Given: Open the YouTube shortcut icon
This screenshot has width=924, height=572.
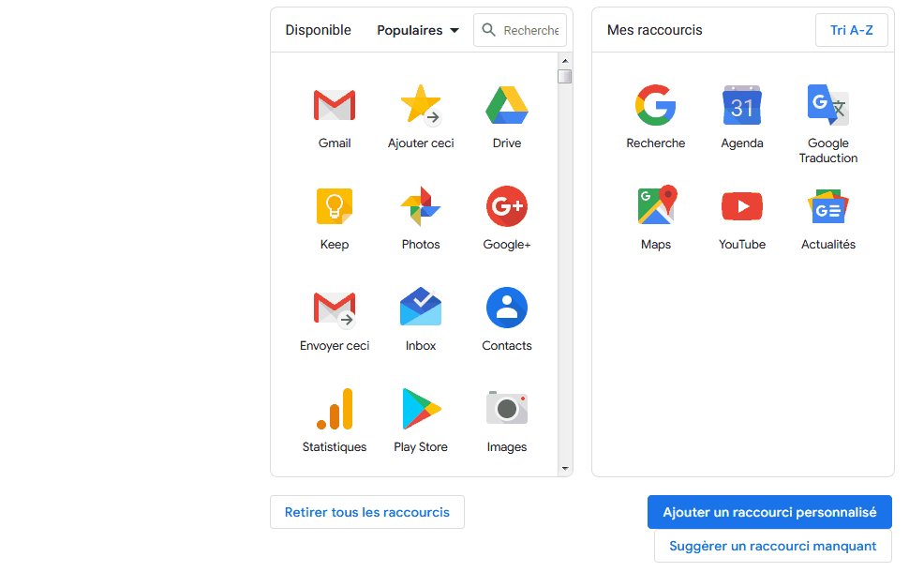Looking at the screenshot, I should (x=742, y=206).
